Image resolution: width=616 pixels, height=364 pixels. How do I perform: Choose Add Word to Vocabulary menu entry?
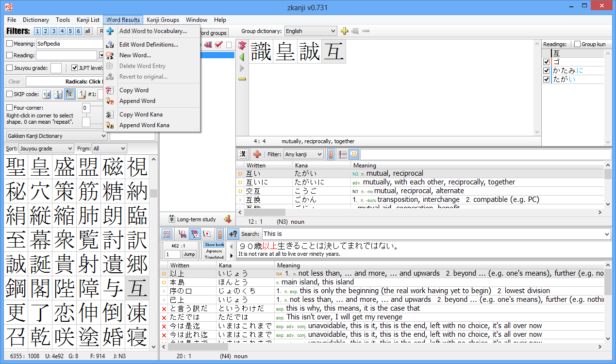point(153,31)
